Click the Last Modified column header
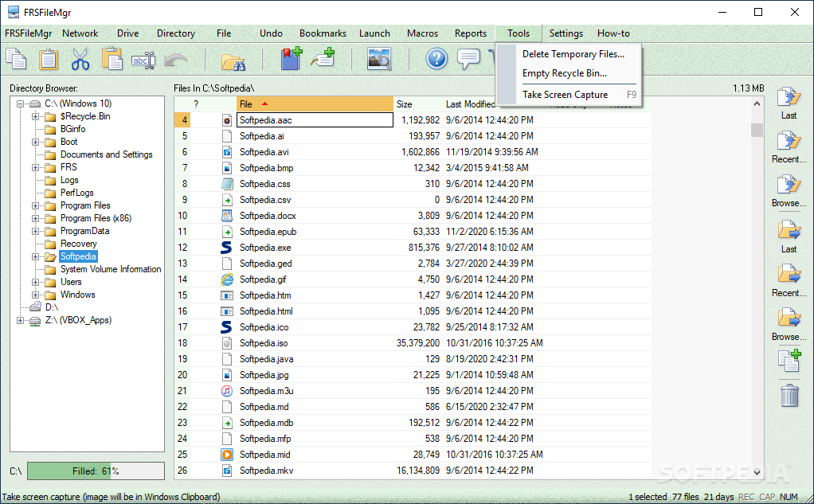Image resolution: width=814 pixels, height=504 pixels. pos(470,104)
